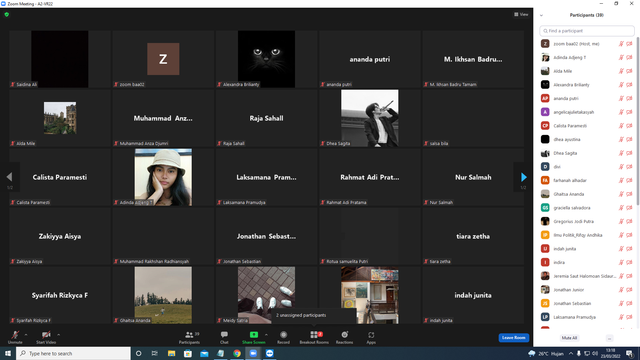Open the Chat icon
This screenshot has width=640, height=360.
click(x=224, y=335)
